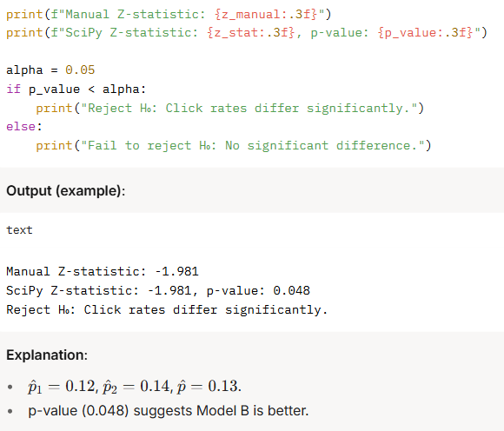Click the print statement for Manual Z-statistic
Viewport: 504px width, 431px height.
[169, 15]
